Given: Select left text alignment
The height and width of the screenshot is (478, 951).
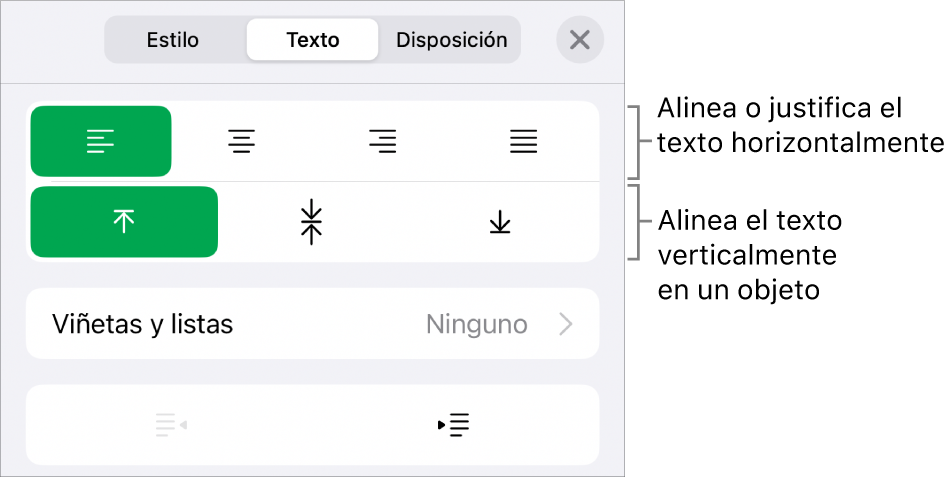Looking at the screenshot, I should point(101,141).
